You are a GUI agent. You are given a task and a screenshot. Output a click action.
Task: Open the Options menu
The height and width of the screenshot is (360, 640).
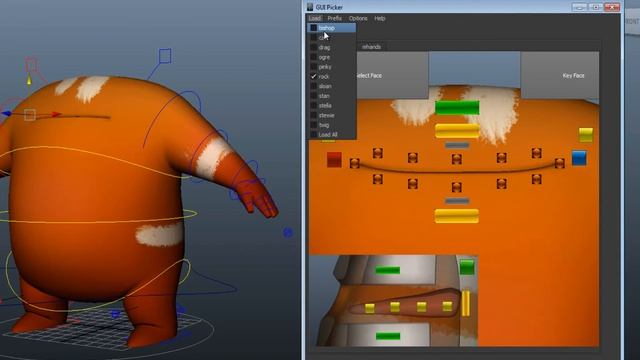358,18
